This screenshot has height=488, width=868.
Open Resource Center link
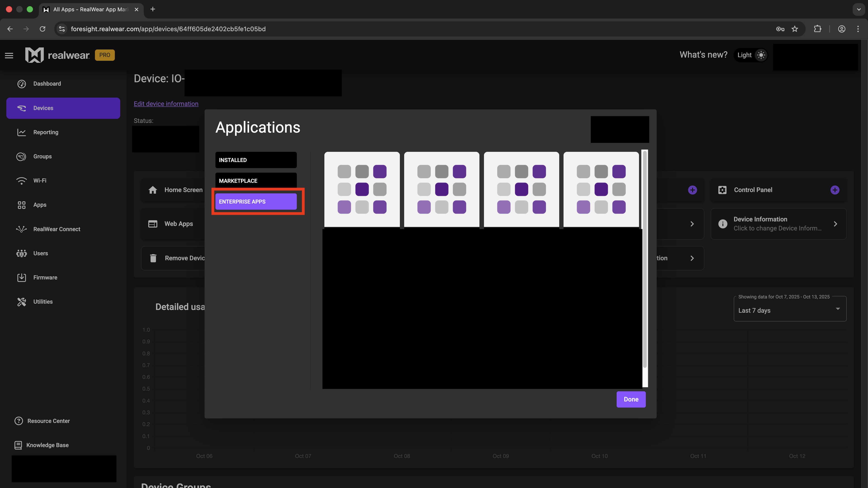(49, 421)
